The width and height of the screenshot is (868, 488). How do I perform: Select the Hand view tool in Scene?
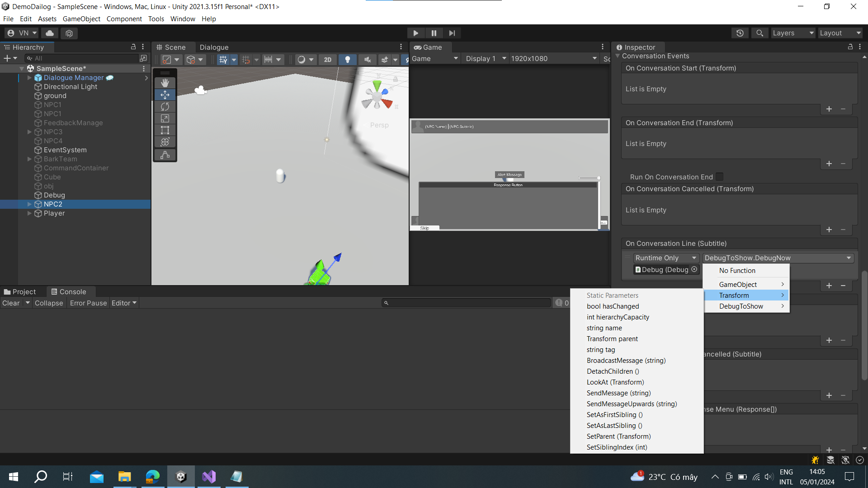(165, 83)
